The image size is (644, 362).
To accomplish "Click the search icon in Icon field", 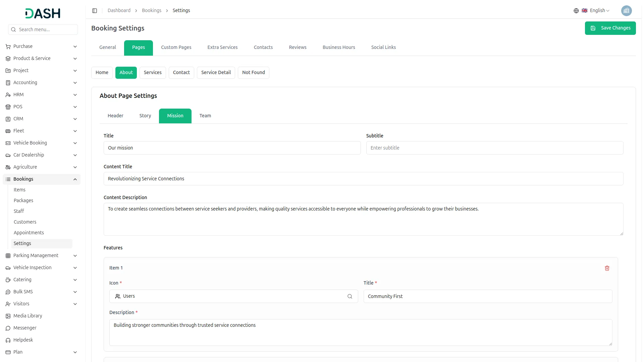I will (x=350, y=296).
